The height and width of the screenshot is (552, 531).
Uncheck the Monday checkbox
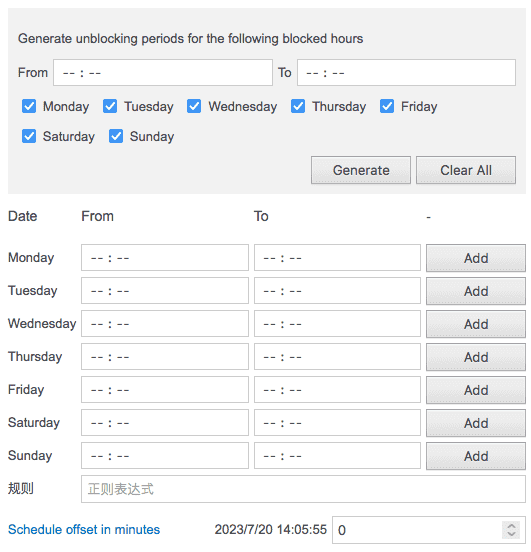point(29,106)
